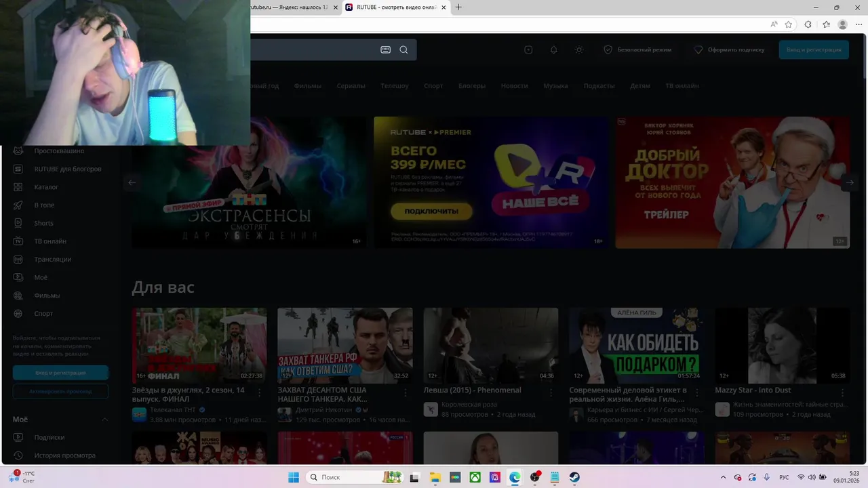Open the upload video plus icon

[528, 49]
